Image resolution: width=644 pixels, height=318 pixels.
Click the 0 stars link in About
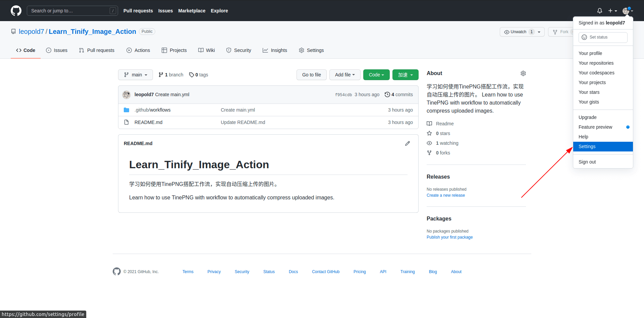coord(443,133)
